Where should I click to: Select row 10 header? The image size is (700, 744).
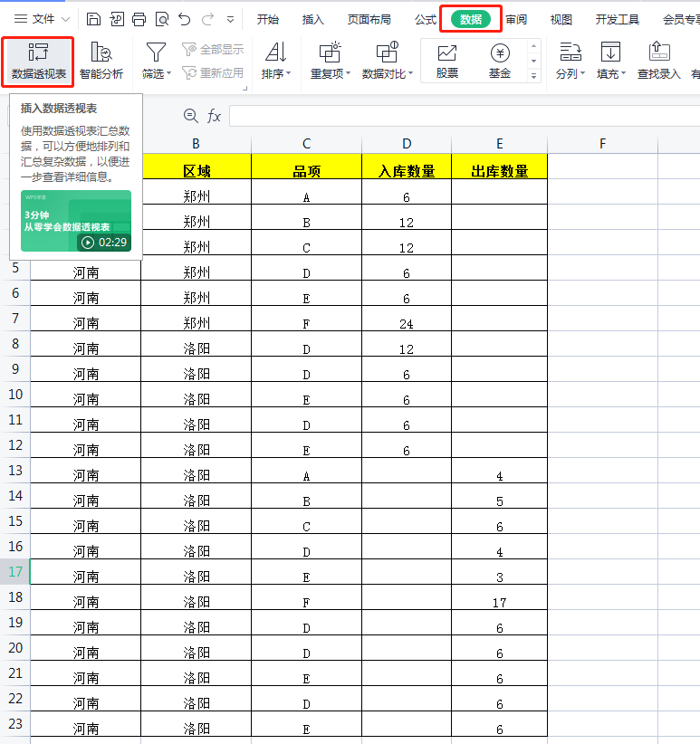[15, 395]
